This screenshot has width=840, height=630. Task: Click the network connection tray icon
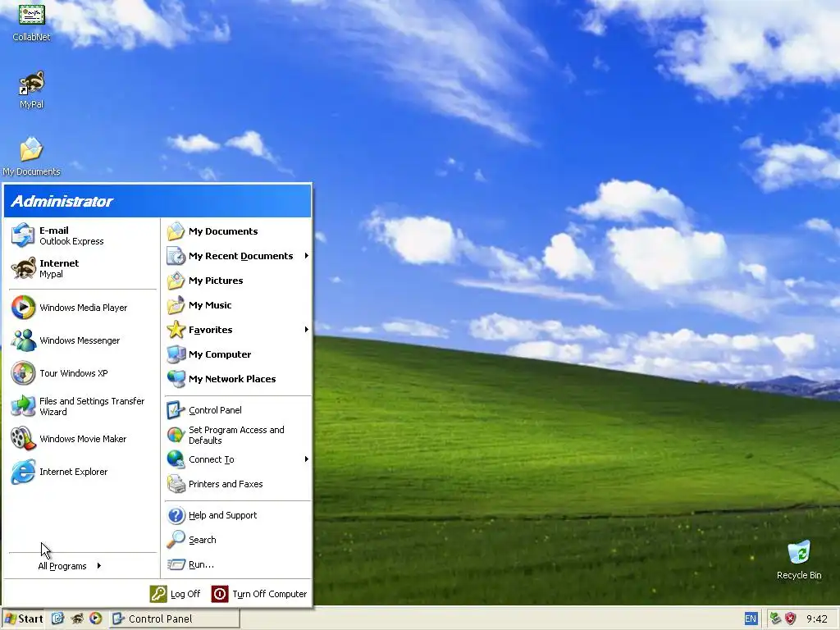click(775, 619)
